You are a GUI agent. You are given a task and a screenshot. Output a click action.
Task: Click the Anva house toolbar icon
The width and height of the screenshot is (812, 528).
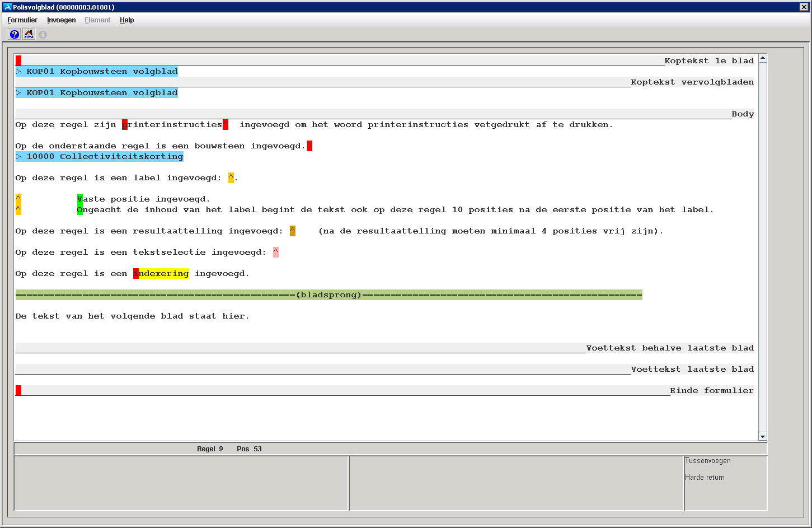click(x=29, y=35)
